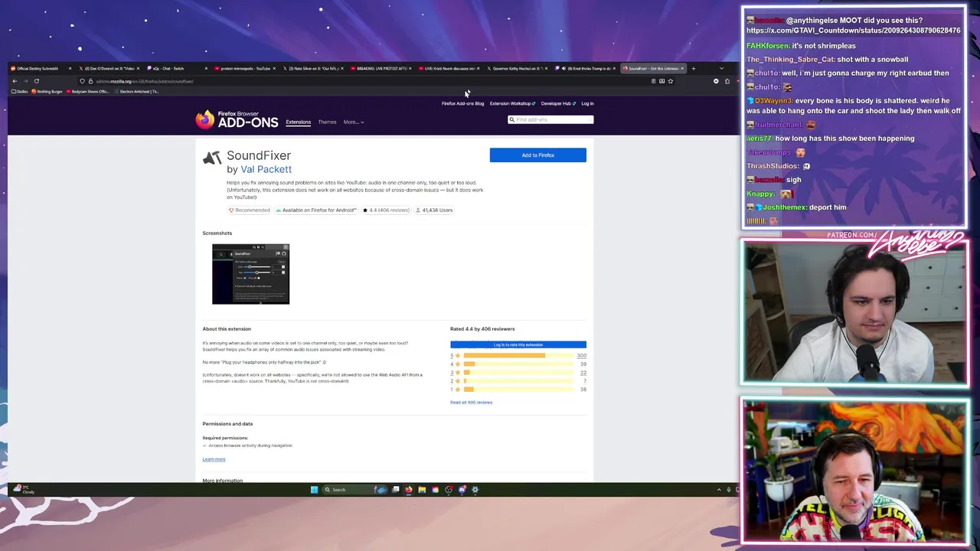Switch to the Extensions nav tab
The height and width of the screenshot is (551, 980).
298,122
